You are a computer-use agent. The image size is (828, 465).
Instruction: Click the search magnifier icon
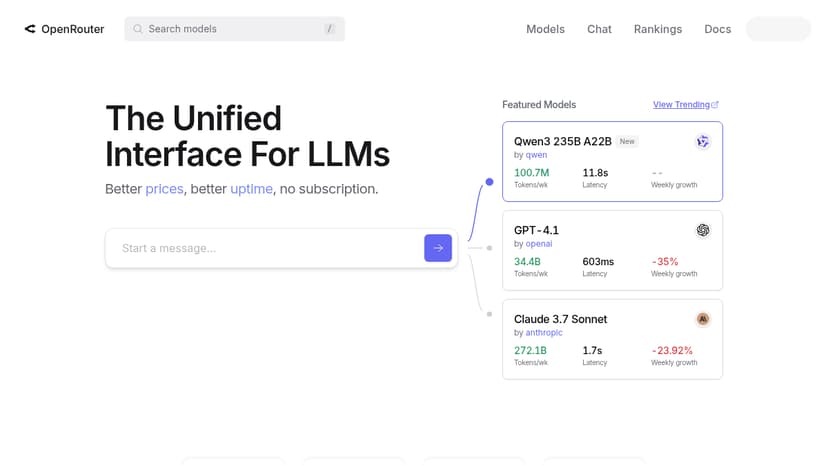pyautogui.click(x=138, y=29)
